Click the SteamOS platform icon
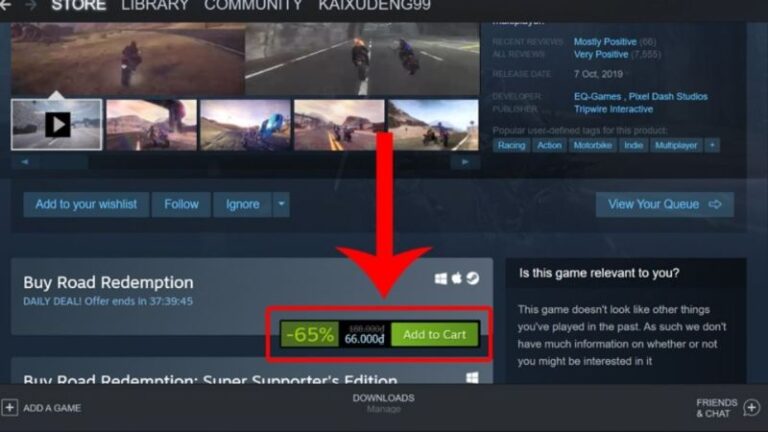 pyautogui.click(x=473, y=278)
